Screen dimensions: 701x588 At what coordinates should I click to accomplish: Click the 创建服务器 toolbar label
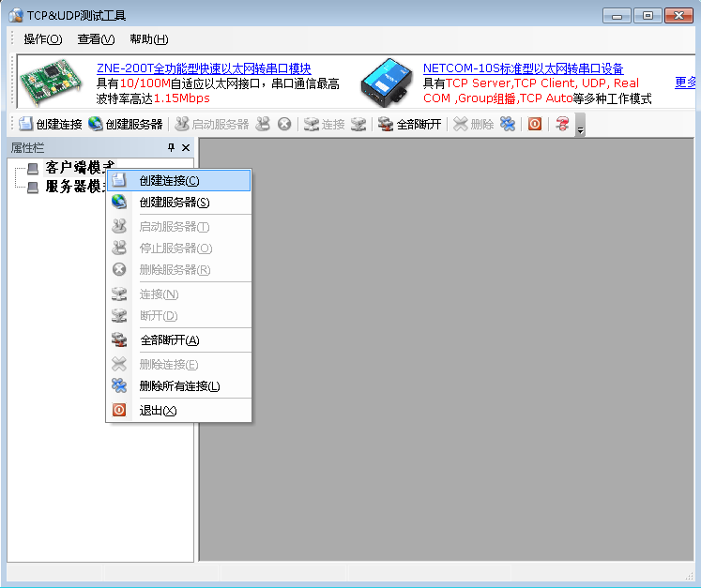point(134,124)
